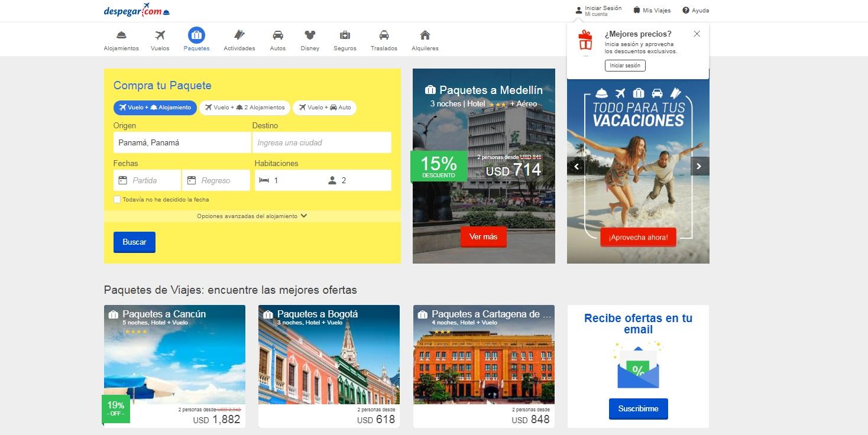868x435 pixels.
Task: Choose the 'Vuelo + Auto' package type
Action: click(x=324, y=108)
